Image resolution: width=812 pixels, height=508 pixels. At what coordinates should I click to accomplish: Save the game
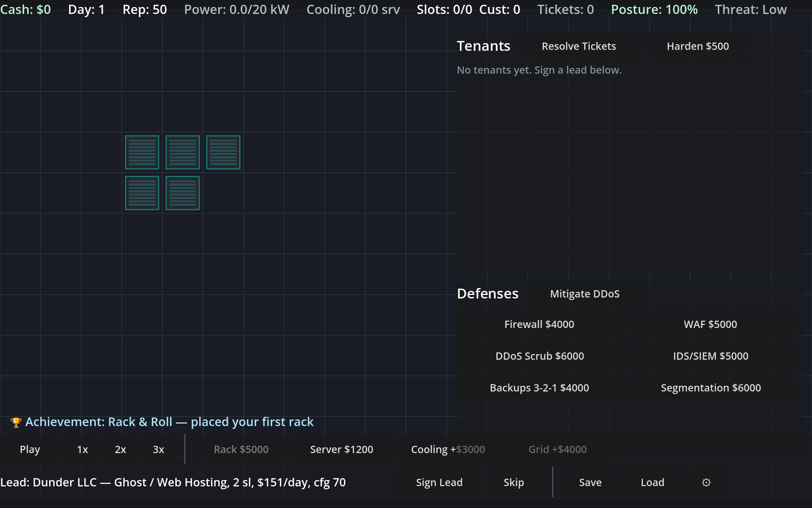click(x=590, y=483)
